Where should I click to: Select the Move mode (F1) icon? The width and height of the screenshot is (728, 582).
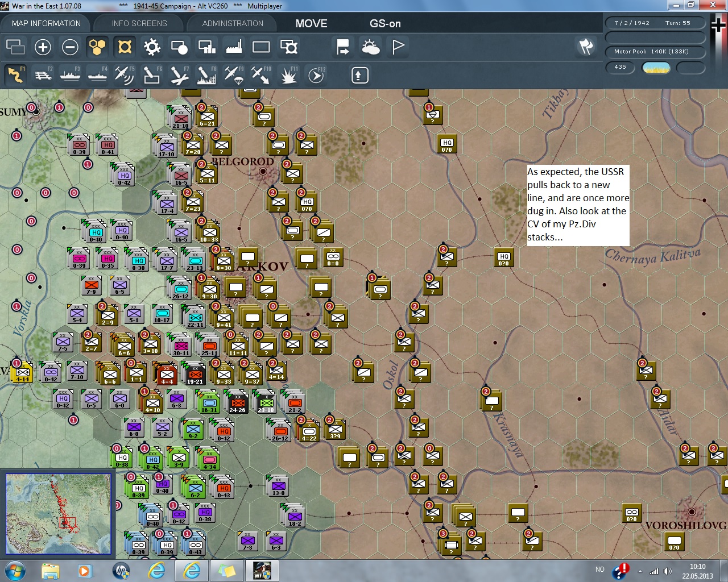pyautogui.click(x=15, y=75)
